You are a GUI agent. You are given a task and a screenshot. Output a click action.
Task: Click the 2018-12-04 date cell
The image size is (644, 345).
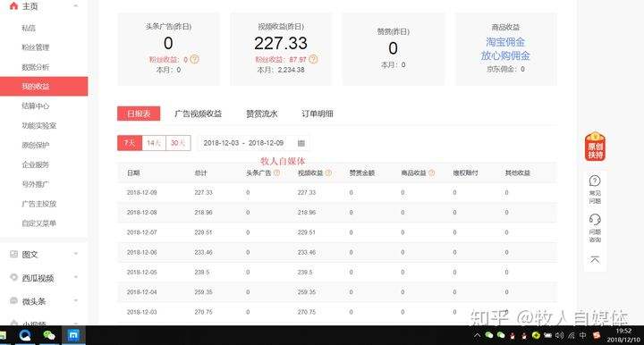[141, 292]
